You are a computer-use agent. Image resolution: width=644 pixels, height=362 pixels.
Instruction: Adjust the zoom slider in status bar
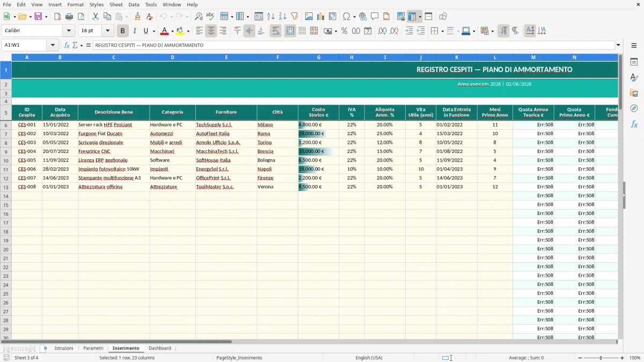coord(601,358)
